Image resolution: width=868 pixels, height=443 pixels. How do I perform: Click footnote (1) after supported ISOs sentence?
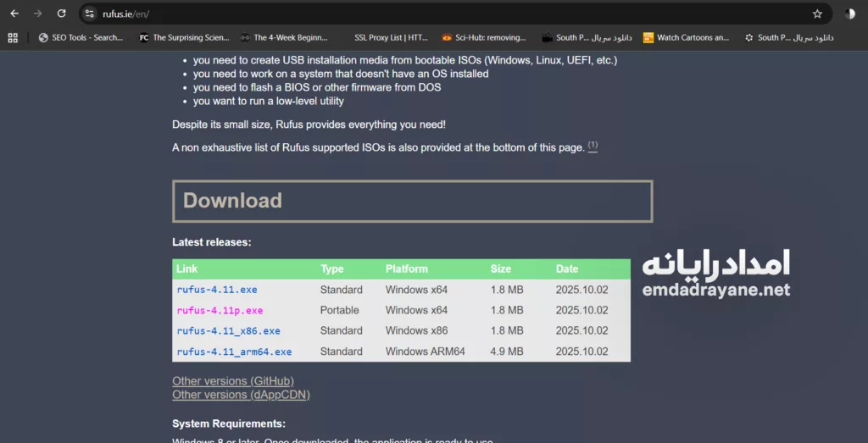click(x=593, y=146)
